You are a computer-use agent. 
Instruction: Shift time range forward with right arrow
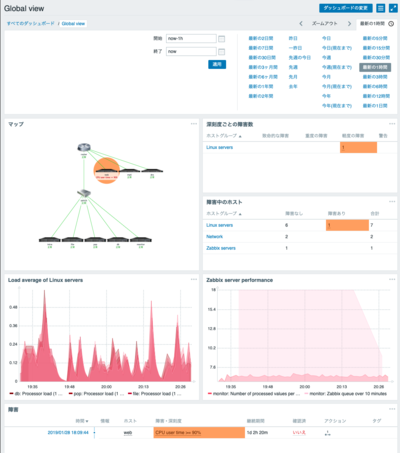(349, 24)
